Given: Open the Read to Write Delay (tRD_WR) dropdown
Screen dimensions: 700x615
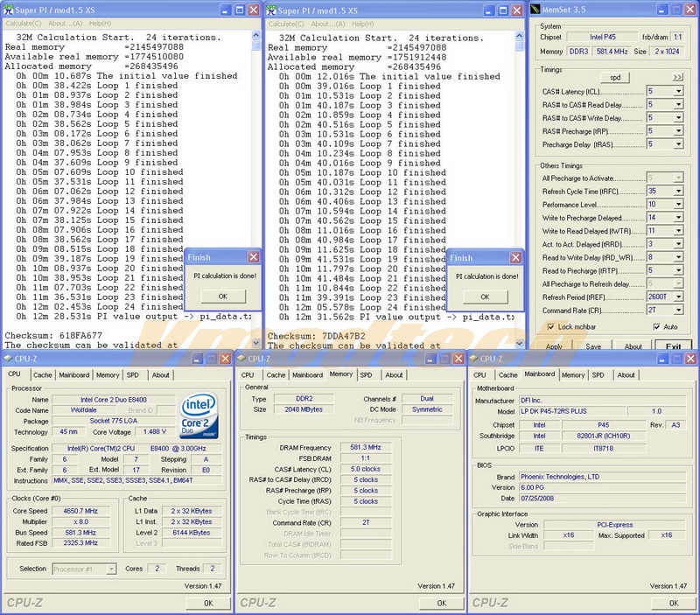Looking at the screenshot, I should pyautogui.click(x=679, y=257).
